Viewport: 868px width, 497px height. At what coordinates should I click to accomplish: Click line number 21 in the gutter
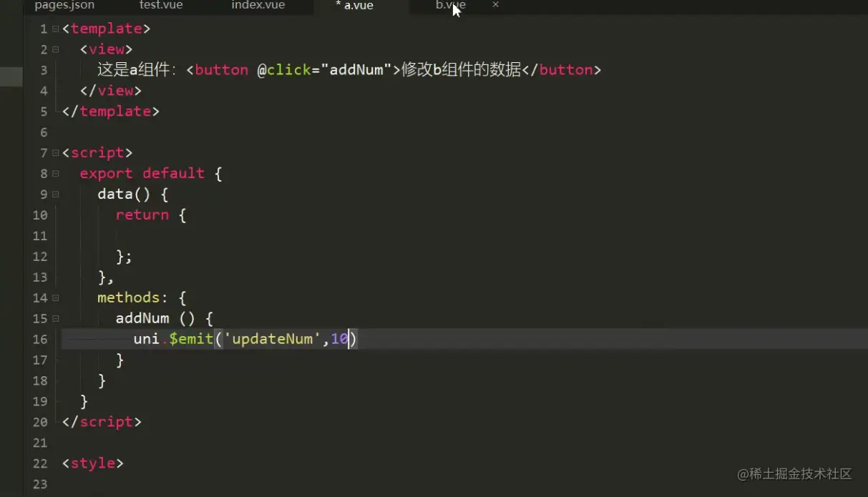[39, 443]
